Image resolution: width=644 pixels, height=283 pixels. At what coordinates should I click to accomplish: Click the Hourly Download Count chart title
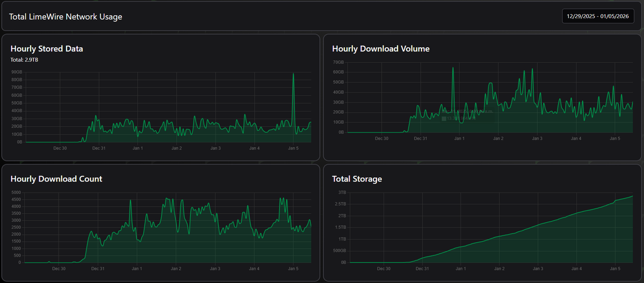pyautogui.click(x=56, y=179)
